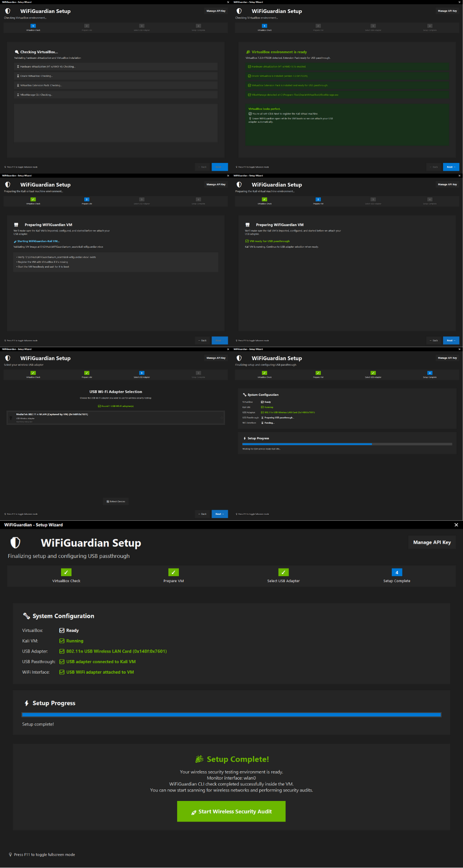The image size is (463, 868).
Task: Click the completed Setup Progress bar
Action: [x=231, y=715]
